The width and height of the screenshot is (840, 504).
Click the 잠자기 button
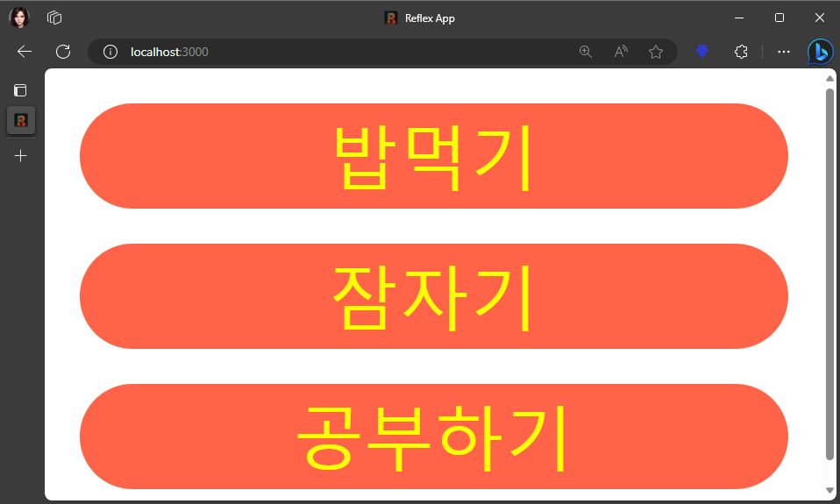point(434,296)
